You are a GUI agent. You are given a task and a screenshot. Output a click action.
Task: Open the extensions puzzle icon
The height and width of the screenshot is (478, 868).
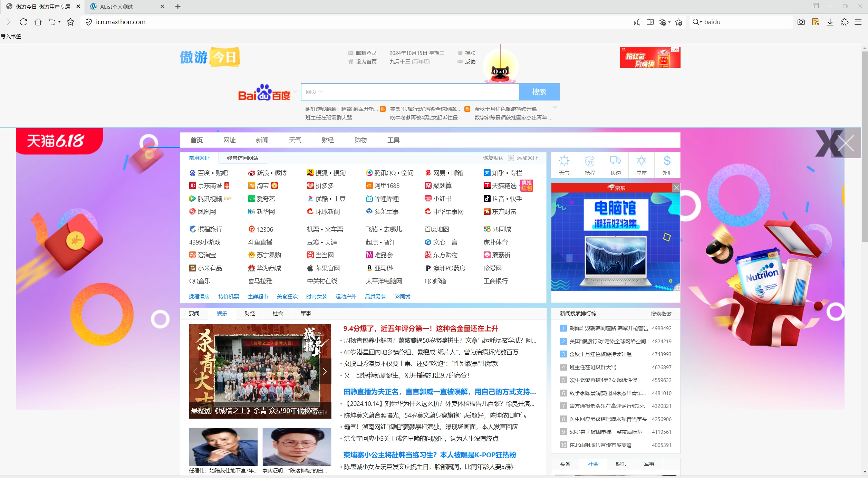pyautogui.click(x=845, y=22)
